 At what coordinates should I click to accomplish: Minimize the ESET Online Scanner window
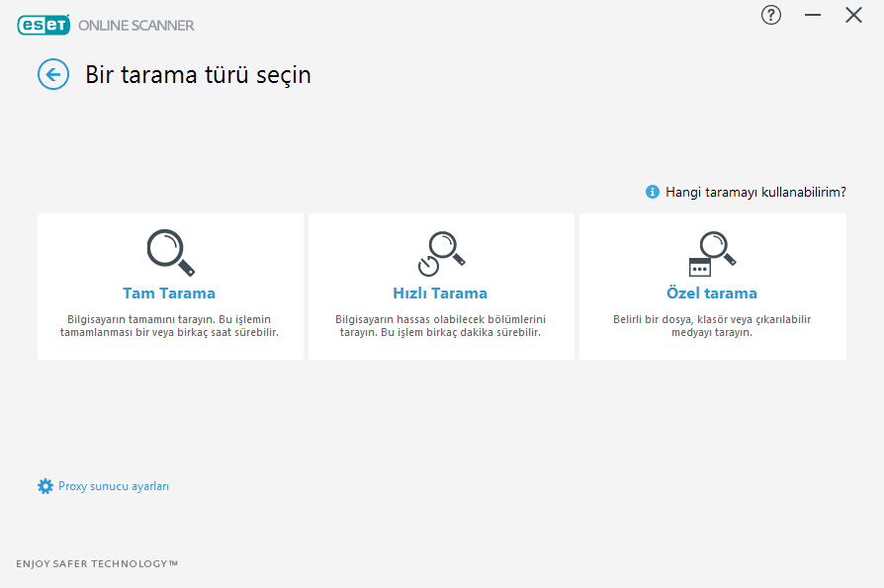click(x=813, y=15)
